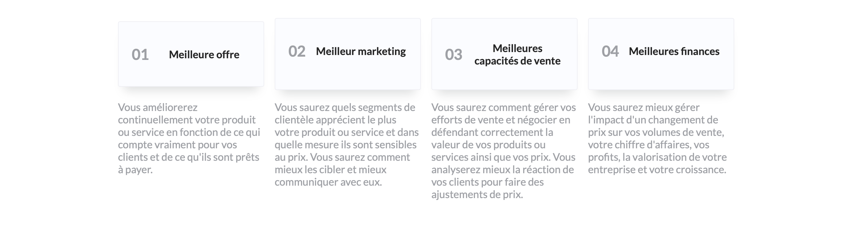Click the paragraph about segments de clientèle
868x241 pixels.
coord(347,145)
